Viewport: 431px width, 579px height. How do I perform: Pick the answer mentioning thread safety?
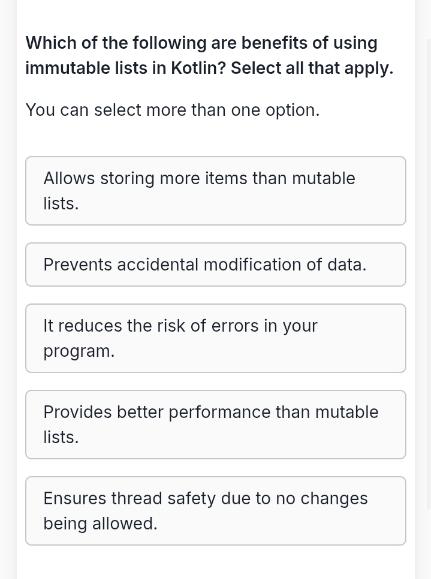coord(215,511)
